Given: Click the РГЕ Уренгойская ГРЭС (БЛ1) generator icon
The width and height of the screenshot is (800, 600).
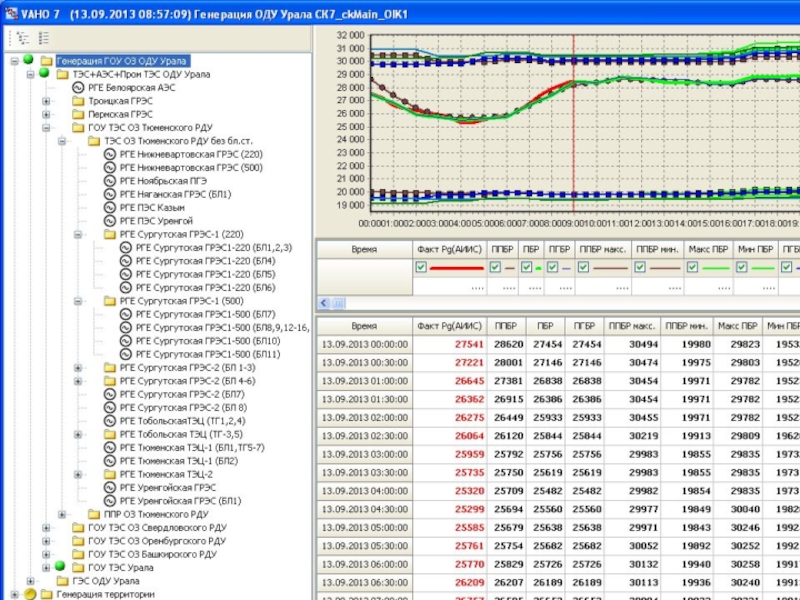Looking at the screenshot, I should [110, 500].
